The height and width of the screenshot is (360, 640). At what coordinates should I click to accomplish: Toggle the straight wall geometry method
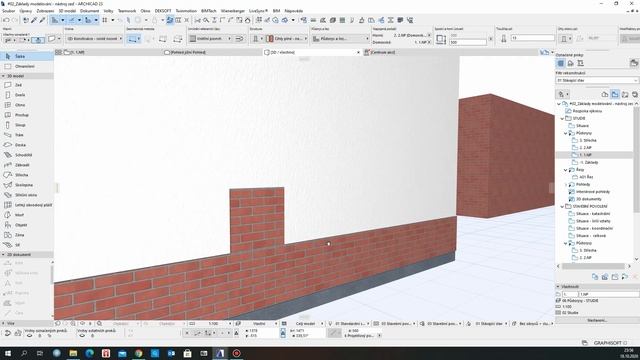point(134,39)
